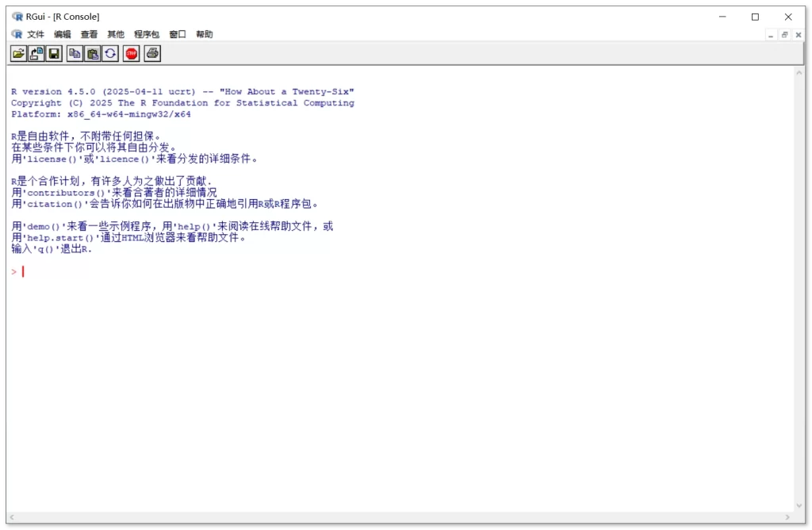This screenshot has height=530, width=812.
Task: Click the Save workspace floppy disk icon
Action: pos(54,53)
